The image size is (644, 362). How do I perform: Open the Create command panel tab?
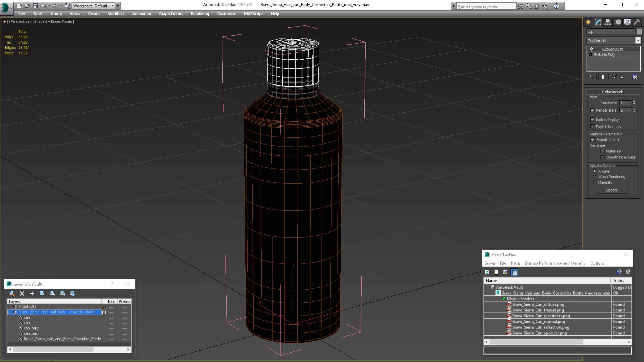tap(588, 22)
